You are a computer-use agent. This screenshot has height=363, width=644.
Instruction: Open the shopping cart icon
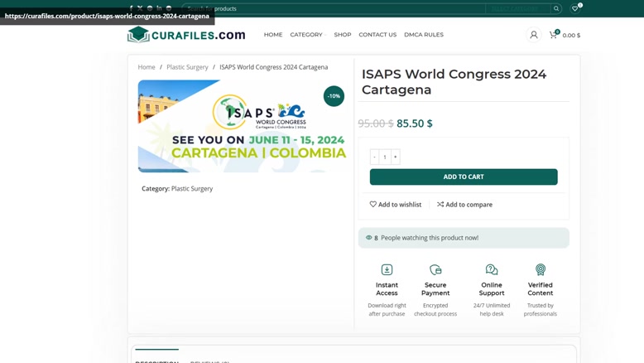tap(554, 35)
